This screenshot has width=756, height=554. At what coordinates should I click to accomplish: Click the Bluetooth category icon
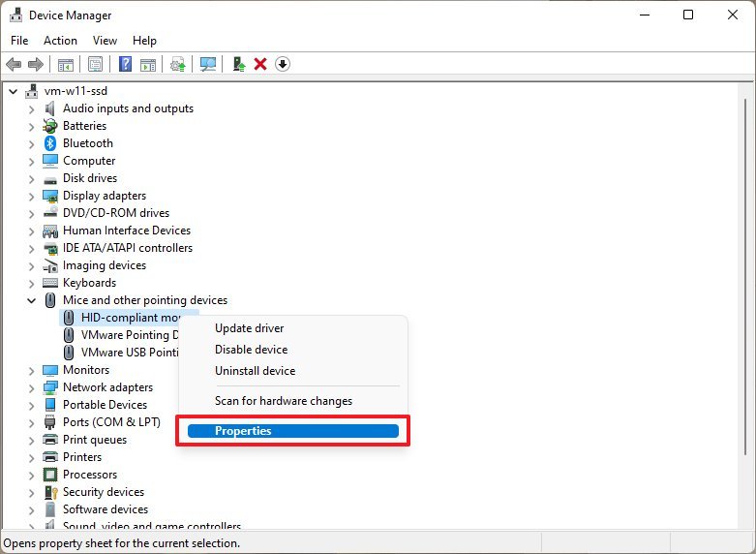click(x=50, y=143)
